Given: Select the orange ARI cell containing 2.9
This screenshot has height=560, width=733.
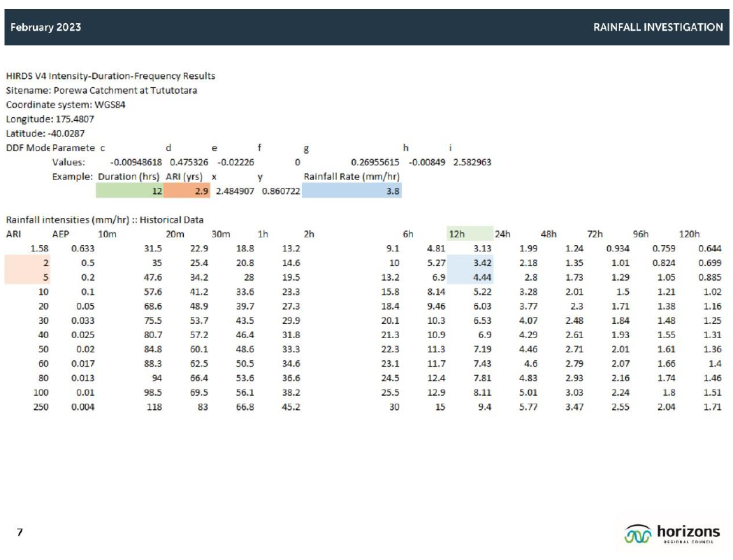Looking at the screenshot, I should pyautogui.click(x=186, y=191).
